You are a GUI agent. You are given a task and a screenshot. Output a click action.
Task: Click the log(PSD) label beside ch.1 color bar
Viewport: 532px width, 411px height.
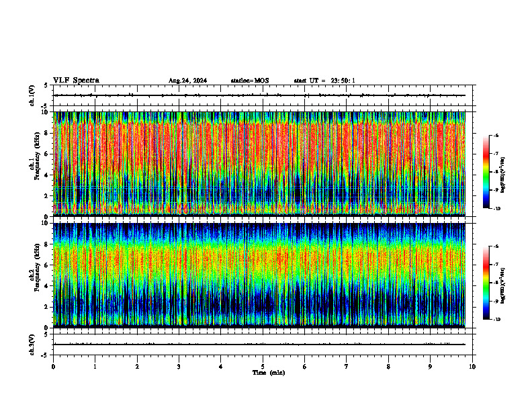[503, 175]
